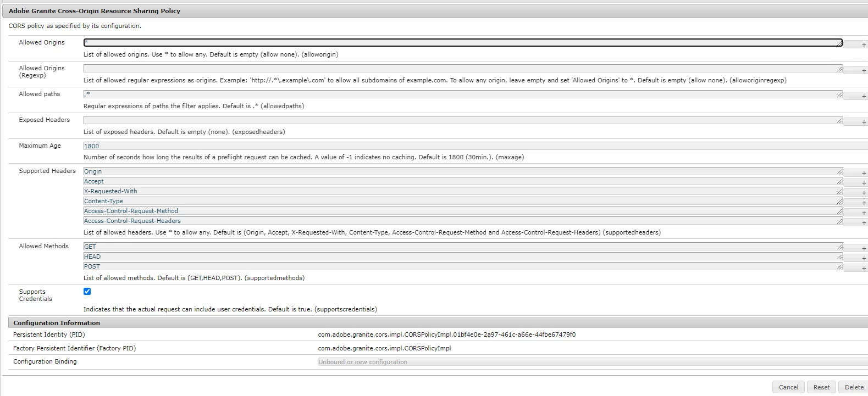Image resolution: width=868 pixels, height=396 pixels.
Task: Focus the Allowed Origins text field
Action: 463,42
